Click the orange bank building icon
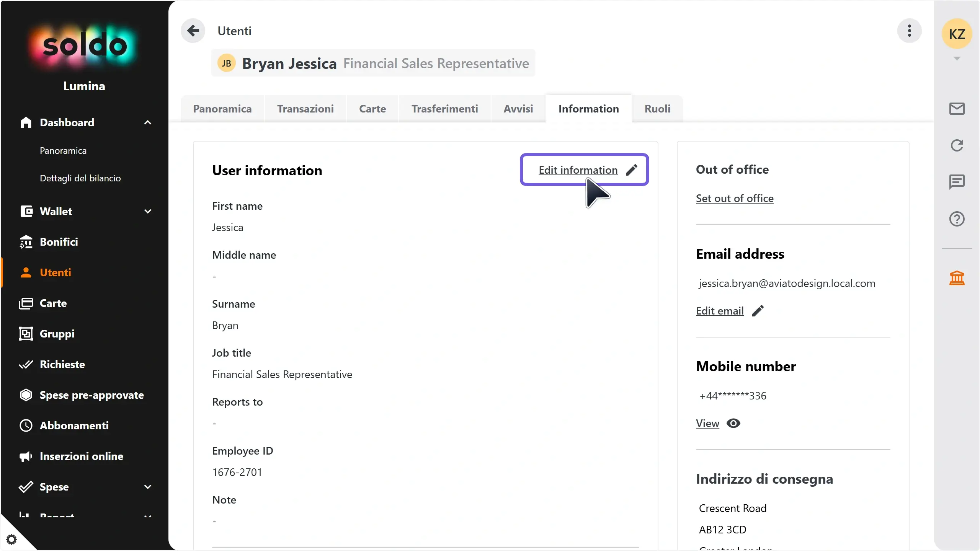 click(x=957, y=278)
